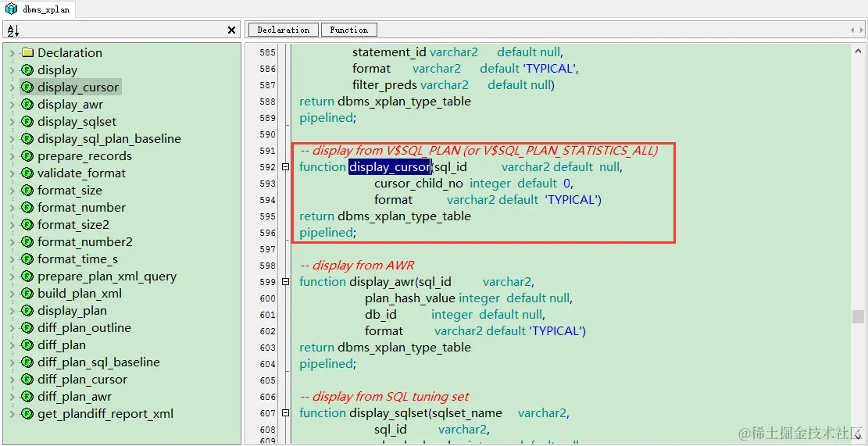Click the build_plan_xml function icon
Screen dimensions: 868x446
[x=27, y=293]
